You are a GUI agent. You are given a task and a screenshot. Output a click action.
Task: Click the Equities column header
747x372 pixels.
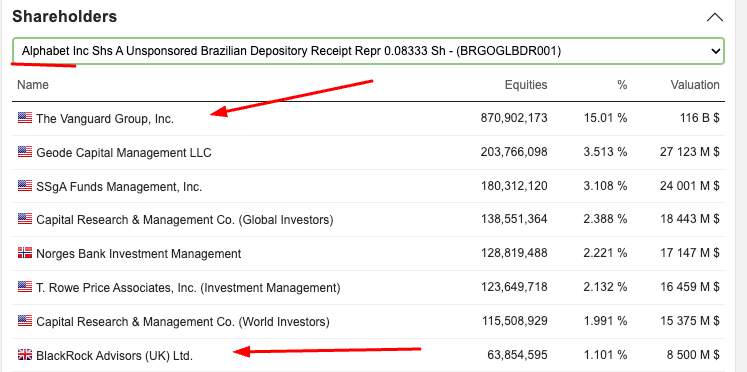pyautogui.click(x=526, y=85)
